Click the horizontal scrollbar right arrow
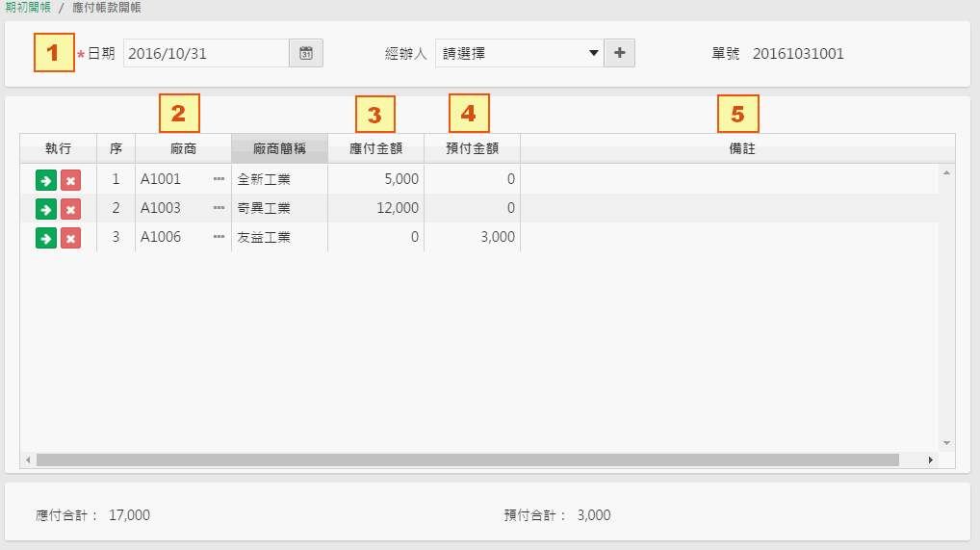Screen dimensions: 980x550 point(930,459)
